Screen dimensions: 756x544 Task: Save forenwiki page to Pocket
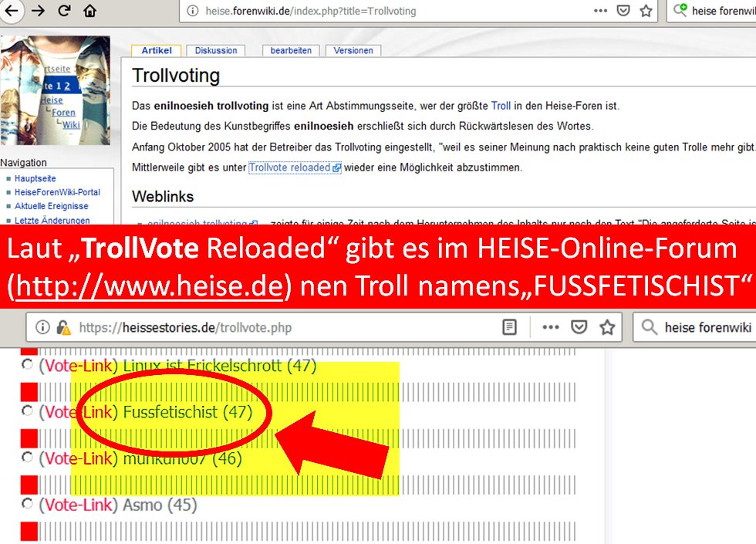point(623,11)
